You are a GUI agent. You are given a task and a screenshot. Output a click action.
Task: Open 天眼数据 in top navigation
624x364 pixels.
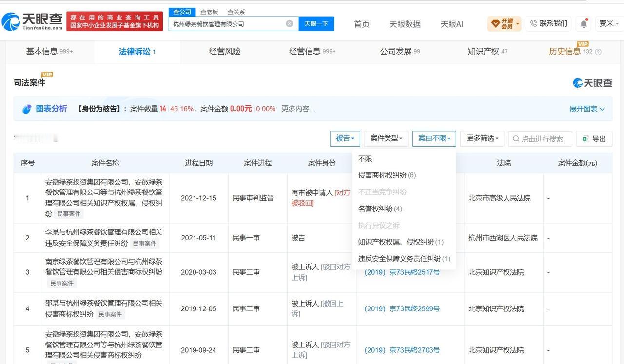(405, 24)
